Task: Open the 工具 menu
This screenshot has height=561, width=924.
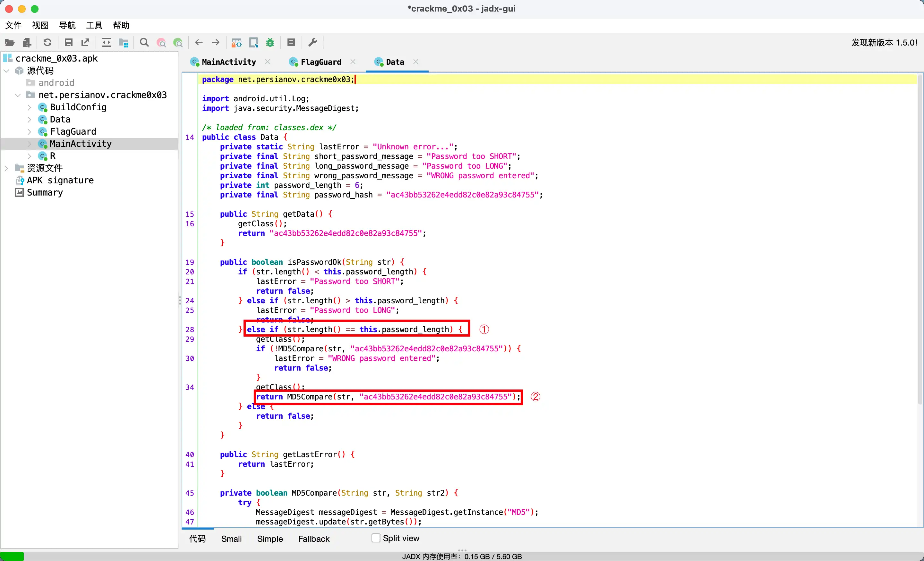Action: pyautogui.click(x=94, y=25)
